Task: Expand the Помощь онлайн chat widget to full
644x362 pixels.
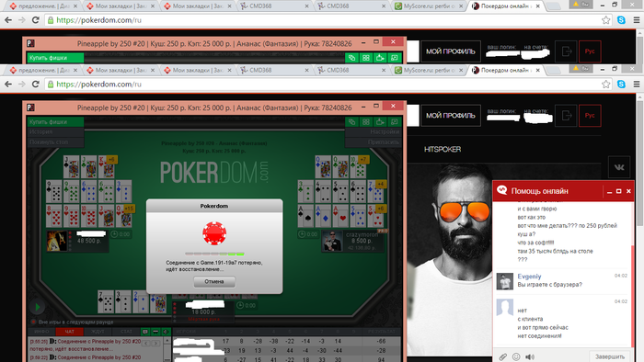Action: pos(618,191)
